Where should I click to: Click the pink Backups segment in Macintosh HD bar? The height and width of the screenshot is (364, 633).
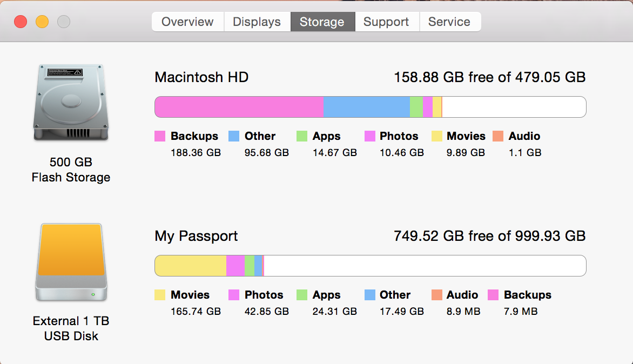[239, 107]
